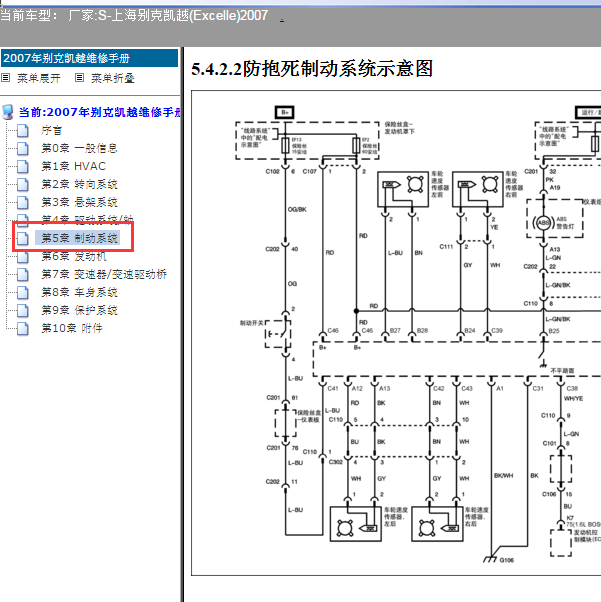Viewport: 601px width, 602px height.
Task: Click the small link after Excelle)2007
Action: pyautogui.click(x=282, y=18)
